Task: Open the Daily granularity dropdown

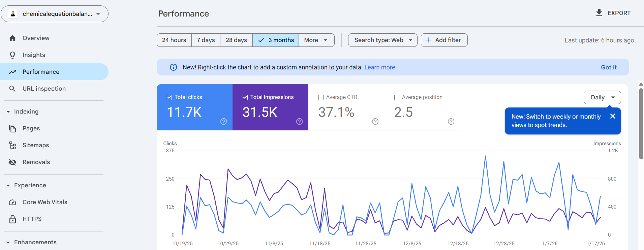Action: (602, 97)
